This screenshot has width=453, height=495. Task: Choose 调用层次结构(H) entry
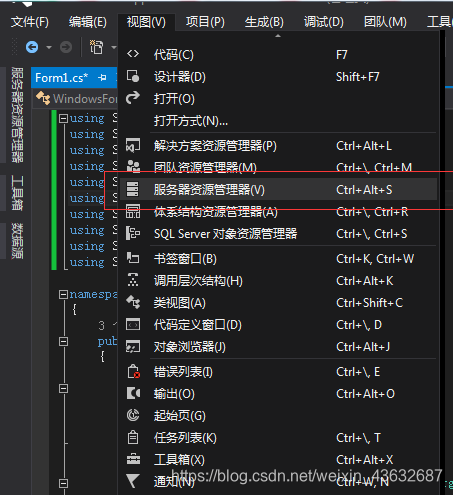278,280
